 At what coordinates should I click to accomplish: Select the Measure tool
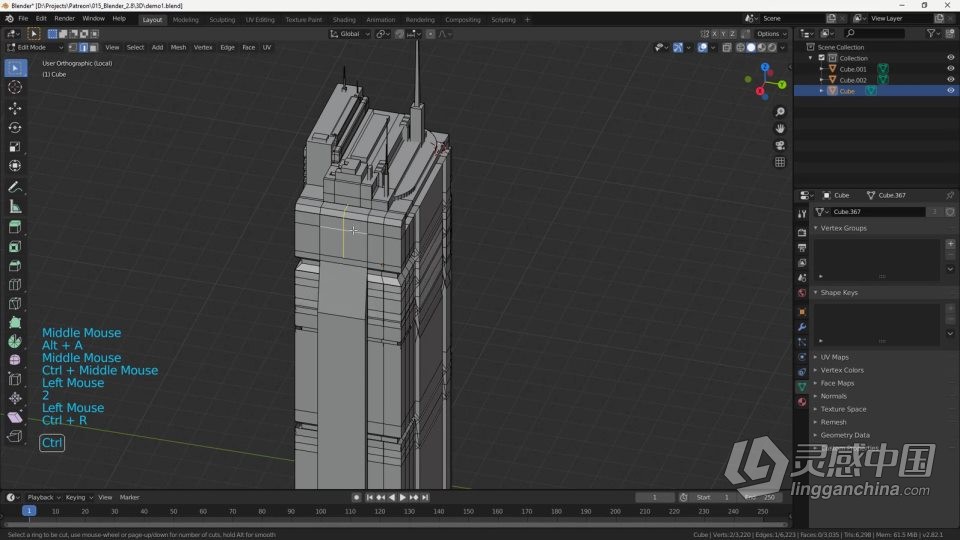tap(15, 207)
